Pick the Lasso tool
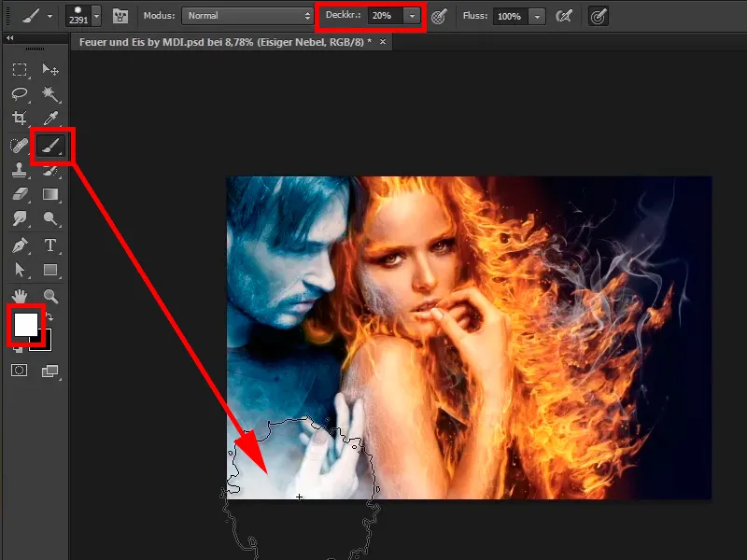This screenshot has height=560, width=747. (x=20, y=94)
